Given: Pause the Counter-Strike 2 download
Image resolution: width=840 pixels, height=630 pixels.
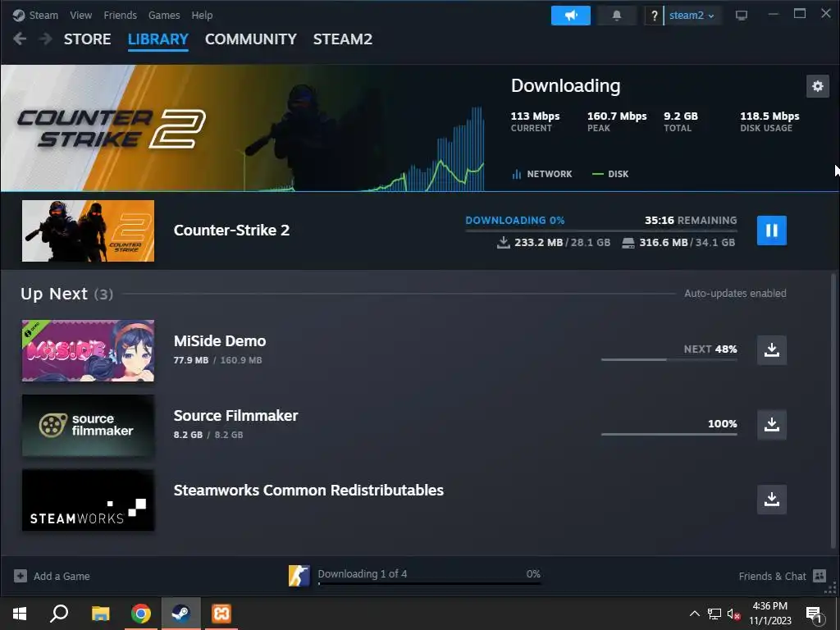Looking at the screenshot, I should [771, 231].
